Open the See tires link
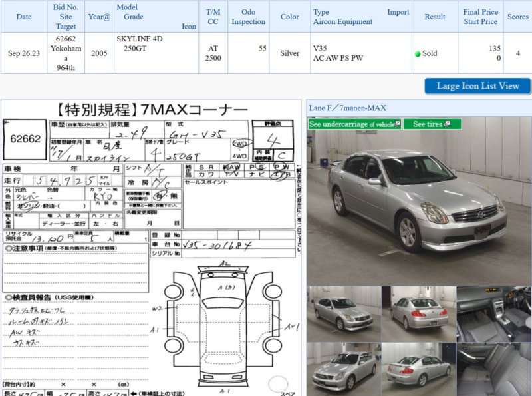The height and width of the screenshot is (396, 532). point(427,124)
